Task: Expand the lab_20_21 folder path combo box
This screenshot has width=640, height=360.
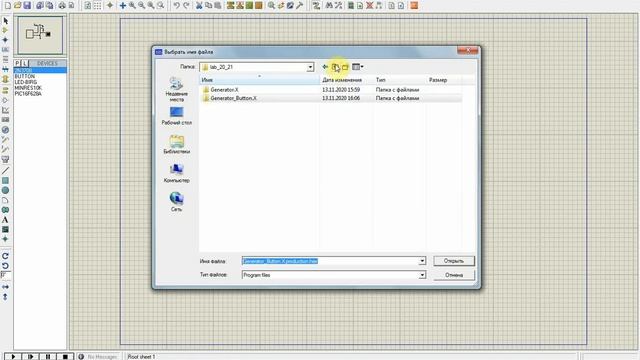Action: 310,67
